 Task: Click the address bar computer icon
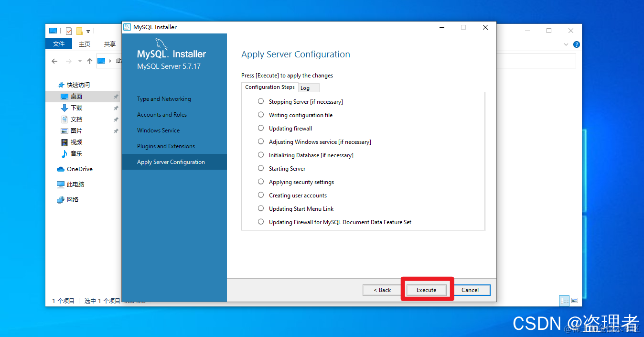click(x=101, y=61)
